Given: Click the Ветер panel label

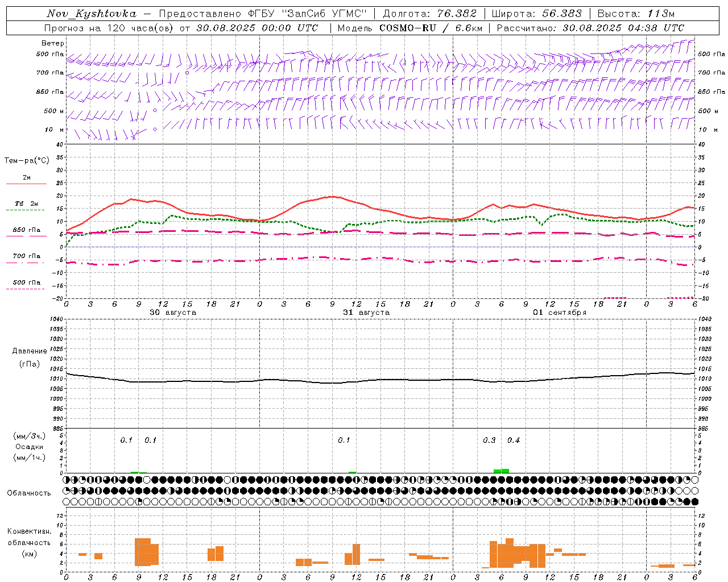Looking at the screenshot, I should [53, 43].
